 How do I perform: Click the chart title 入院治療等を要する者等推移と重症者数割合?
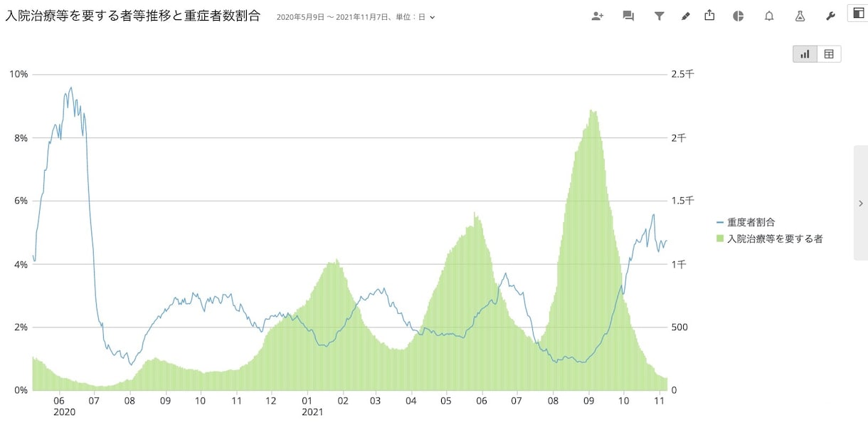click(x=133, y=16)
